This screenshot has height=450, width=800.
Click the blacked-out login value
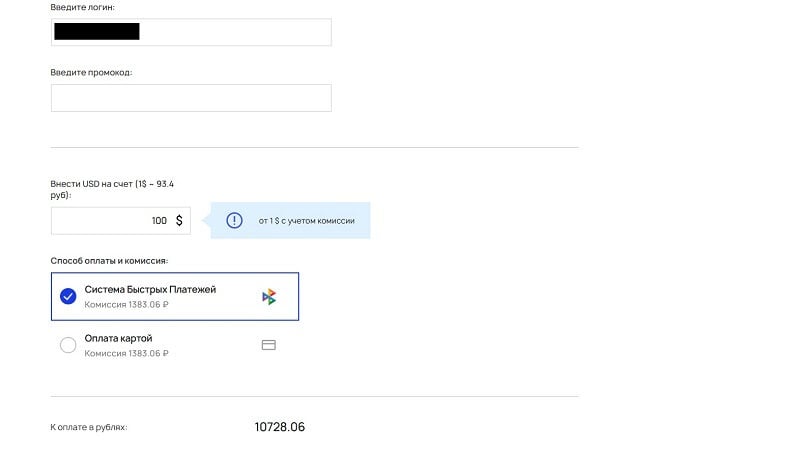coord(97,32)
